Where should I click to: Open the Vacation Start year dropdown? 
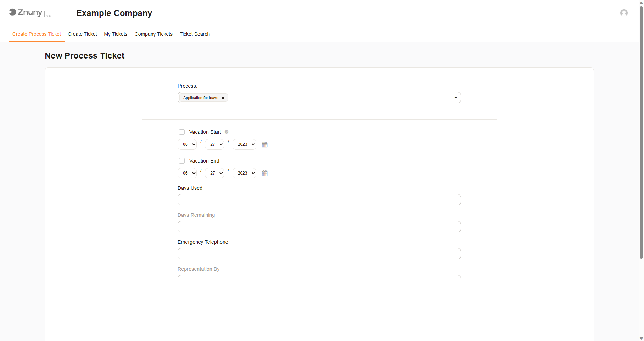[244, 144]
